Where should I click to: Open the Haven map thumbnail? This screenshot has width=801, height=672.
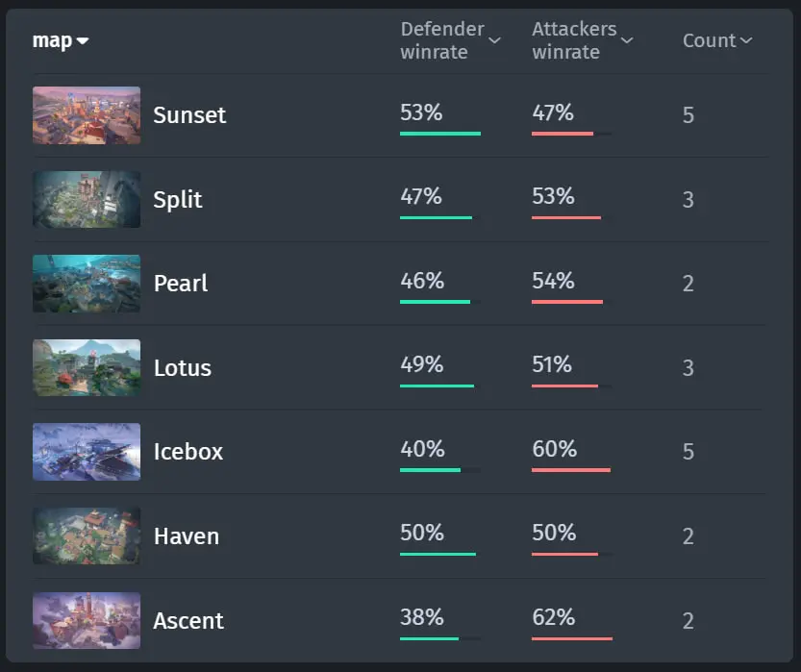coord(87,535)
